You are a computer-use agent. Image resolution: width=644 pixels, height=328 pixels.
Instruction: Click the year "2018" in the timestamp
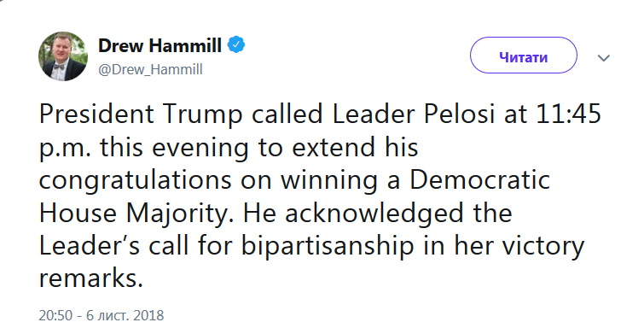click(x=148, y=315)
